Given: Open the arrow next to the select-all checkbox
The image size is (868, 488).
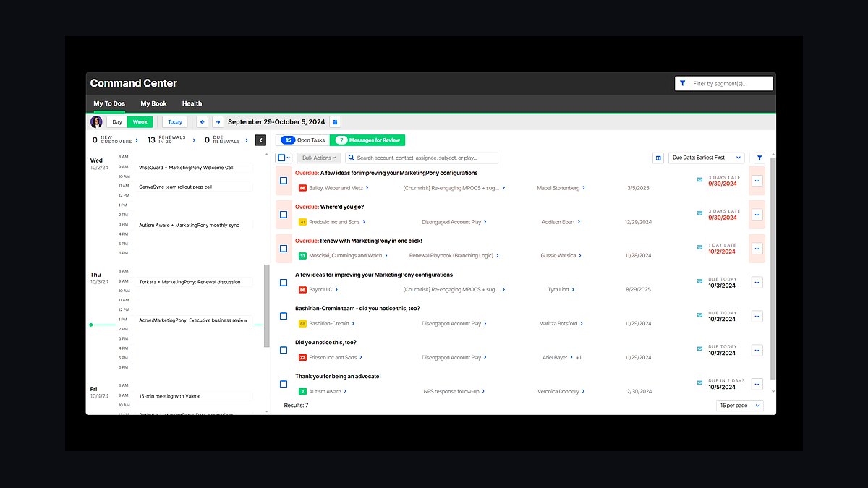Looking at the screenshot, I should (289, 158).
